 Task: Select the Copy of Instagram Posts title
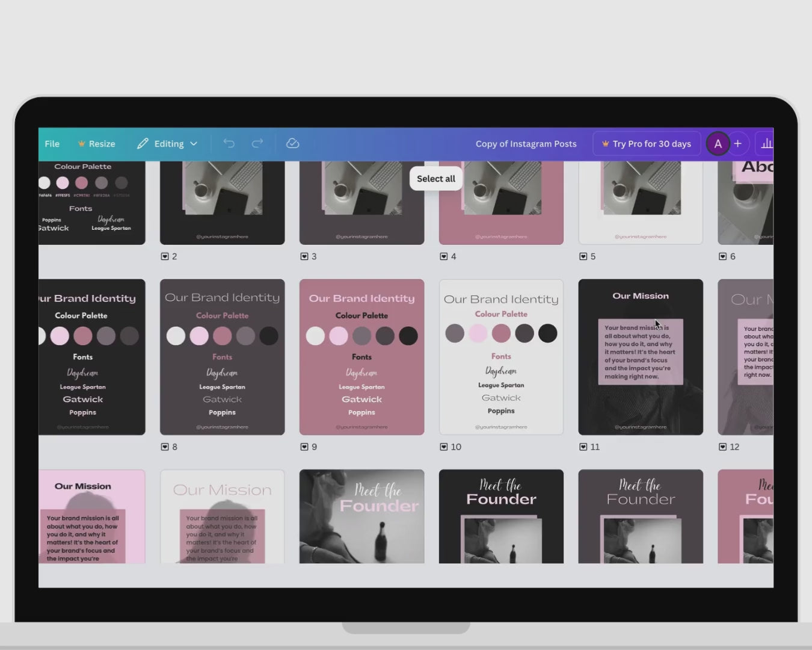526,144
